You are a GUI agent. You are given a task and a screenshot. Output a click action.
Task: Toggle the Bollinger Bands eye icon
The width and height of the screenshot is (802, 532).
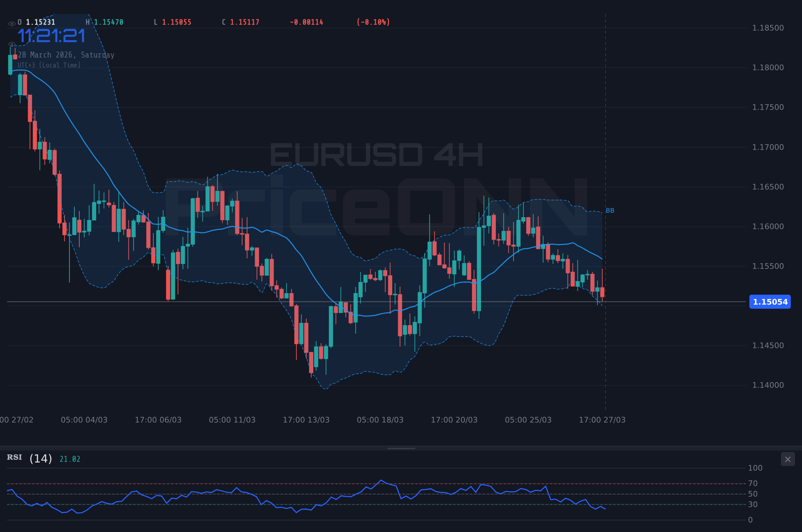12,44
